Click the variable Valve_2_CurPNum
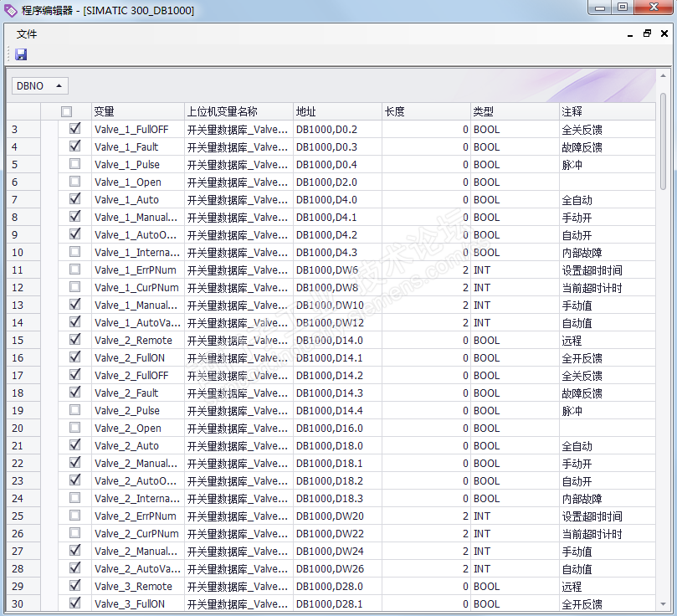Image resolution: width=677 pixels, height=616 pixels. point(138,533)
